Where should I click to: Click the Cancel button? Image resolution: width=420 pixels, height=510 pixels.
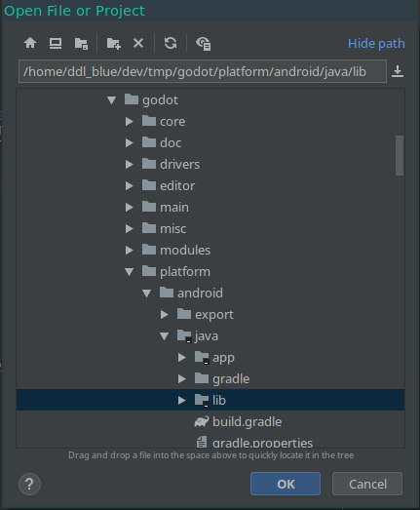pos(367,484)
